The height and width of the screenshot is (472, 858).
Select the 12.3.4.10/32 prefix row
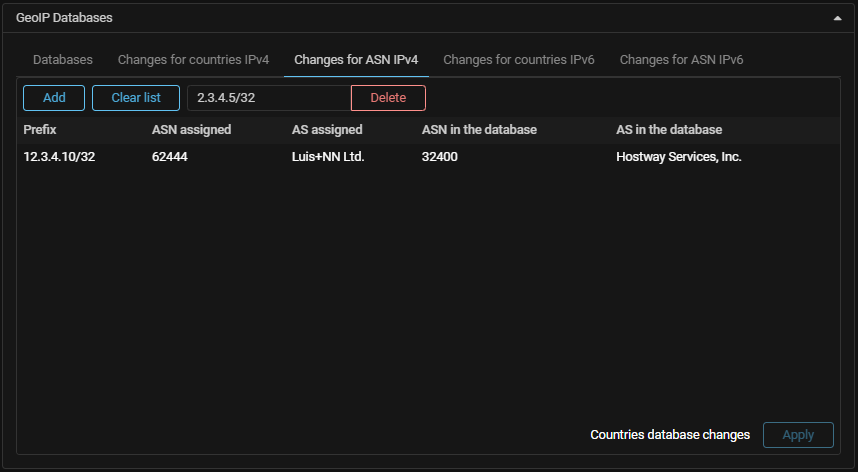59,157
